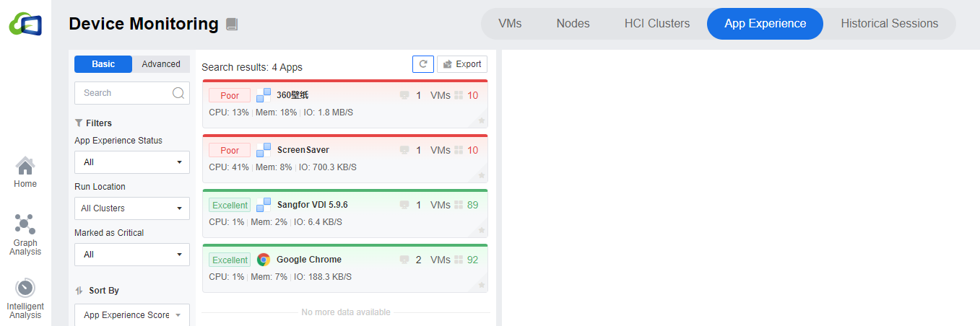Image resolution: width=980 pixels, height=326 pixels.
Task: Click 'Search results: 4 Apps' text
Action: (x=252, y=67)
